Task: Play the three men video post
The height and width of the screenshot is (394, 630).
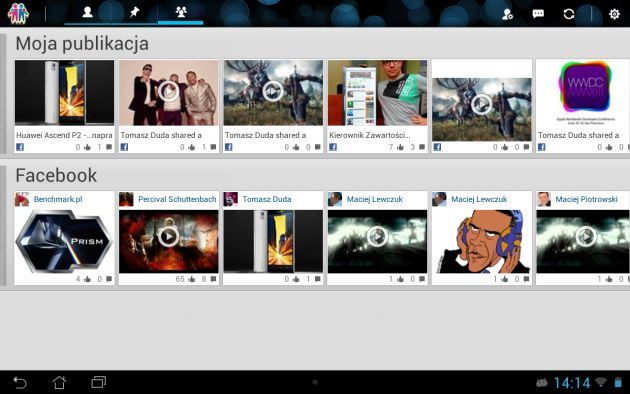Action: click(169, 93)
